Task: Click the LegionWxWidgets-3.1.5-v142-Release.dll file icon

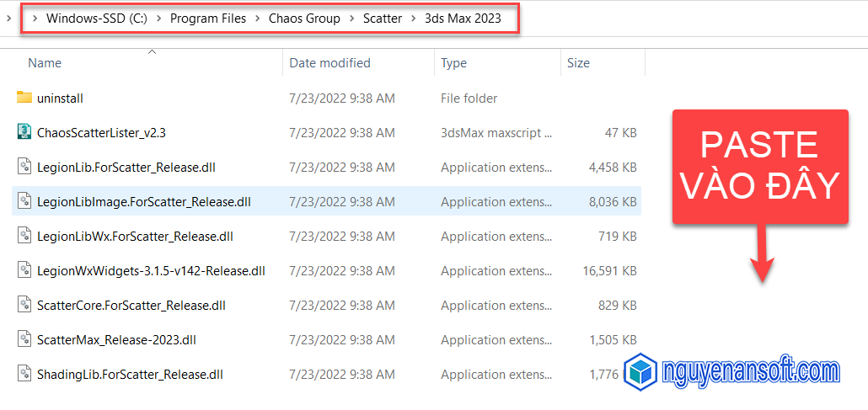Action: click(24, 270)
